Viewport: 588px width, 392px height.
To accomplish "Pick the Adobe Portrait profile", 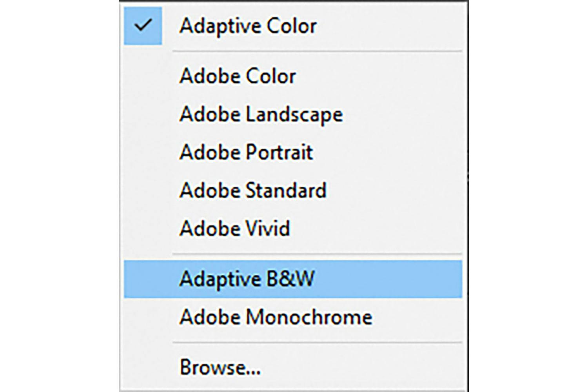I will 246,152.
